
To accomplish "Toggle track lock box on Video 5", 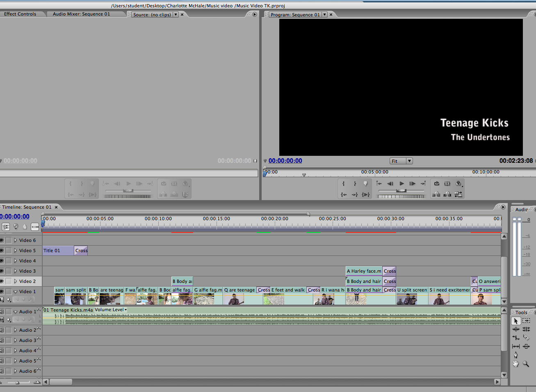I will click(x=9, y=251).
